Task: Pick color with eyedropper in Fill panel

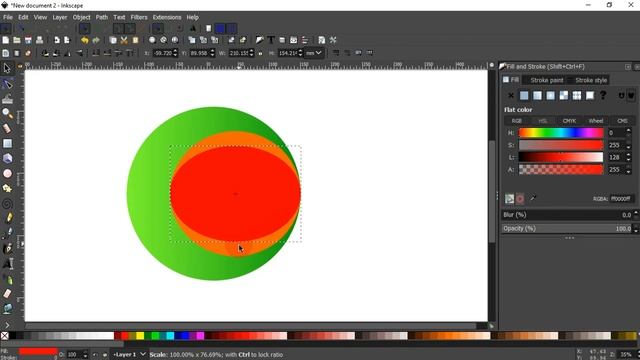Action: pyautogui.click(x=533, y=198)
